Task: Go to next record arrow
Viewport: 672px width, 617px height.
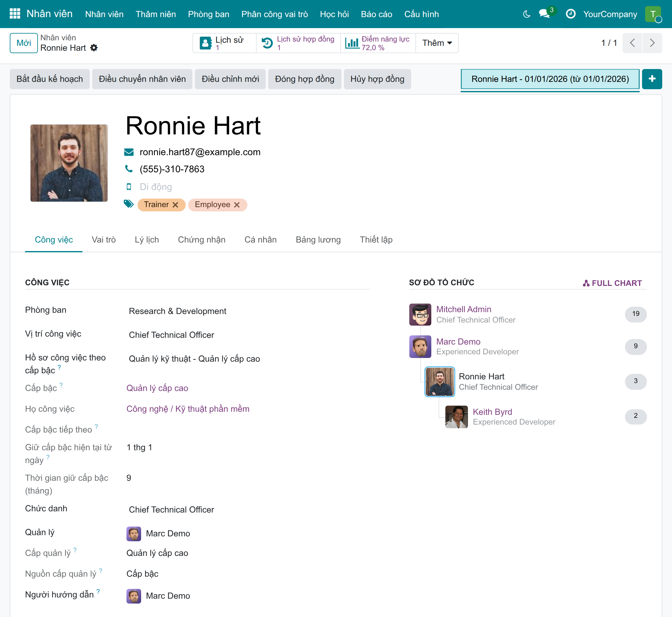Action: [x=652, y=43]
